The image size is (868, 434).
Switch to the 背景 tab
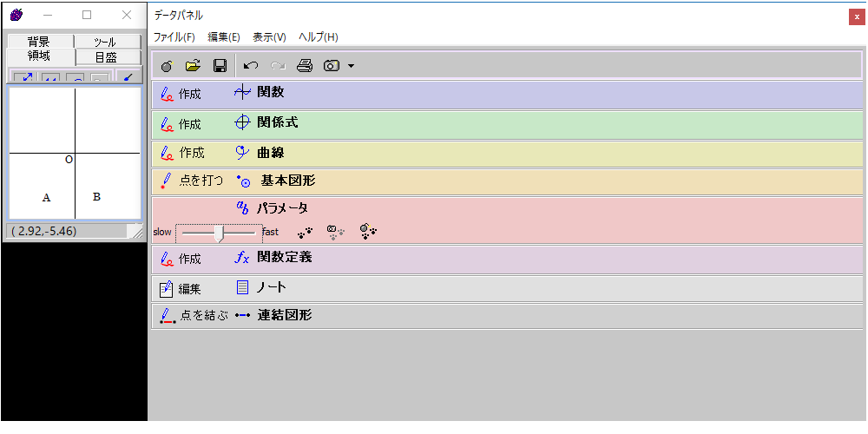[38, 42]
